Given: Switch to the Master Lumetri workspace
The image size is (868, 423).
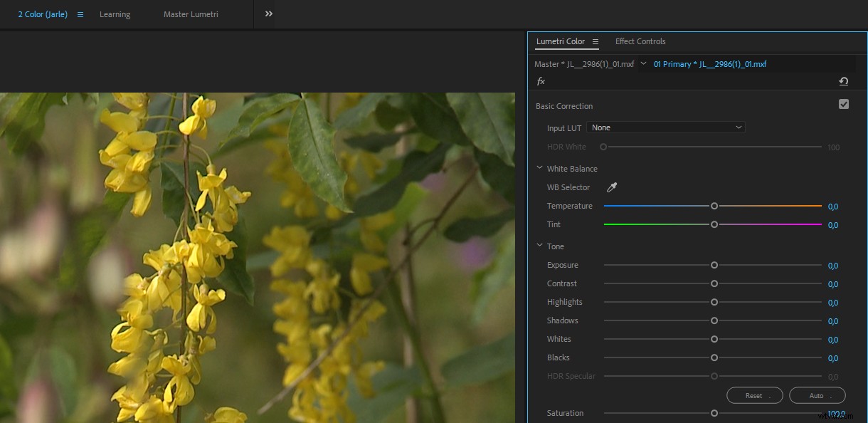Looking at the screenshot, I should coord(190,14).
